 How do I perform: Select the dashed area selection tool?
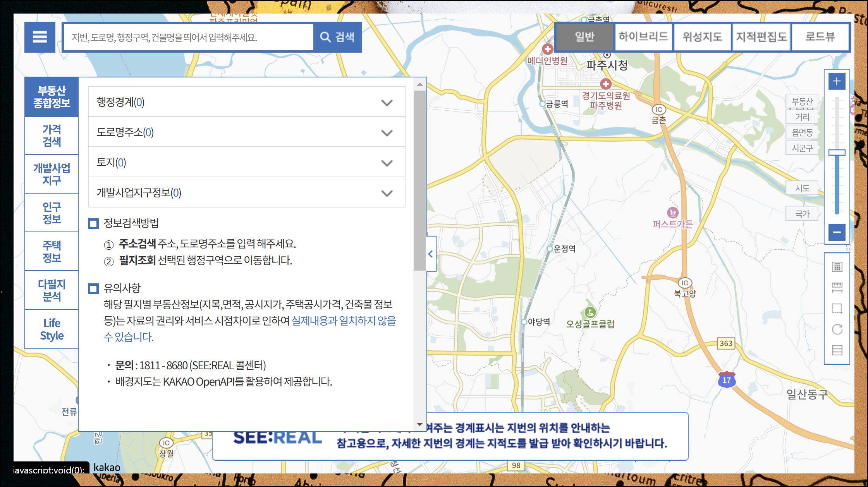tap(837, 309)
